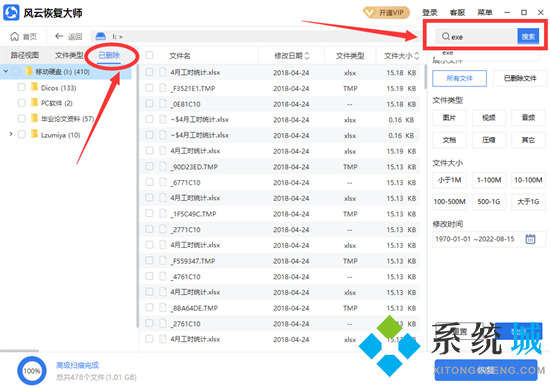Filter by size 100-500M
This screenshot has width=550, height=388.
click(x=449, y=202)
